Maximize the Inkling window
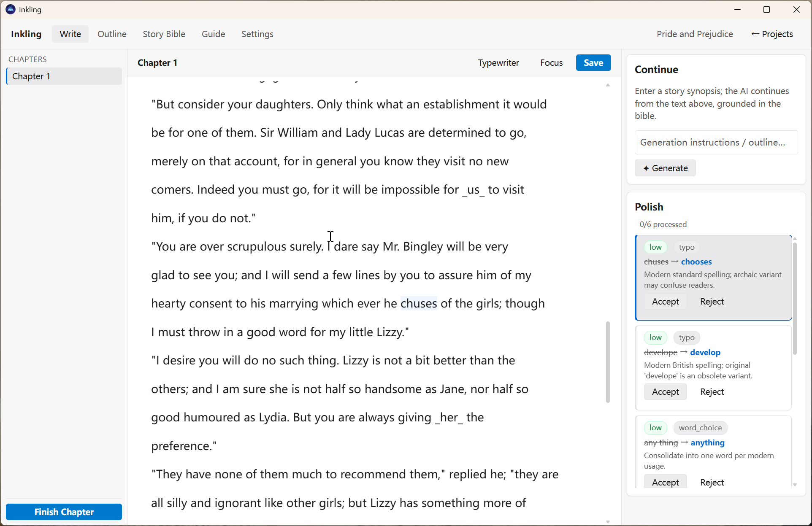The image size is (812, 526). (x=767, y=9)
